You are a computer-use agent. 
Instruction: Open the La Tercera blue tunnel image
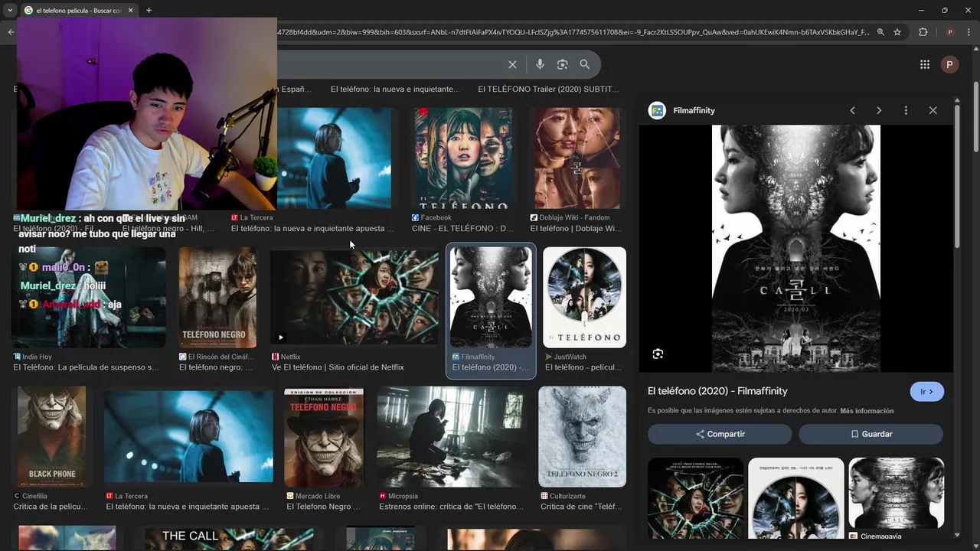[x=334, y=158]
